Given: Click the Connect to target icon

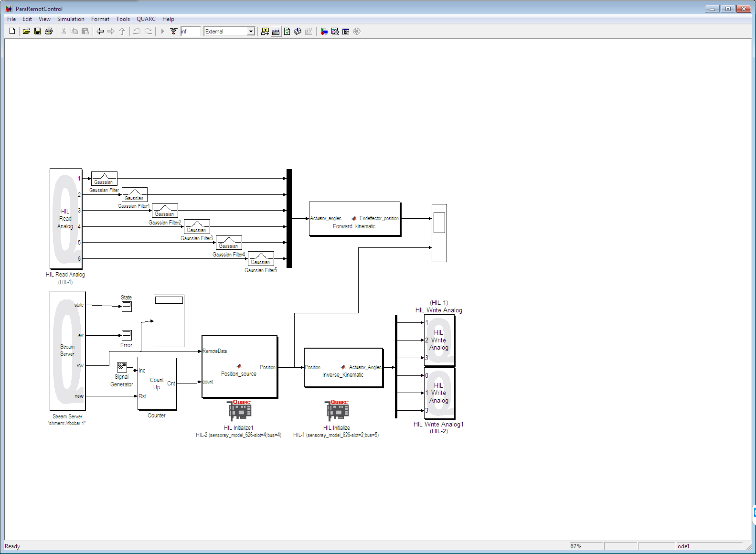Looking at the screenshot, I should (173, 32).
